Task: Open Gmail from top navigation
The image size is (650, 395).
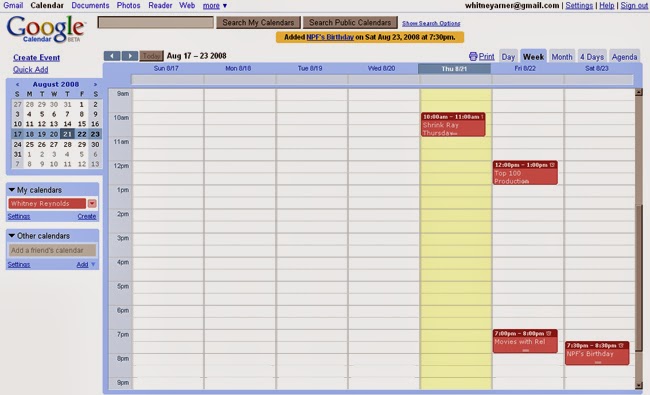Action: click(x=13, y=5)
